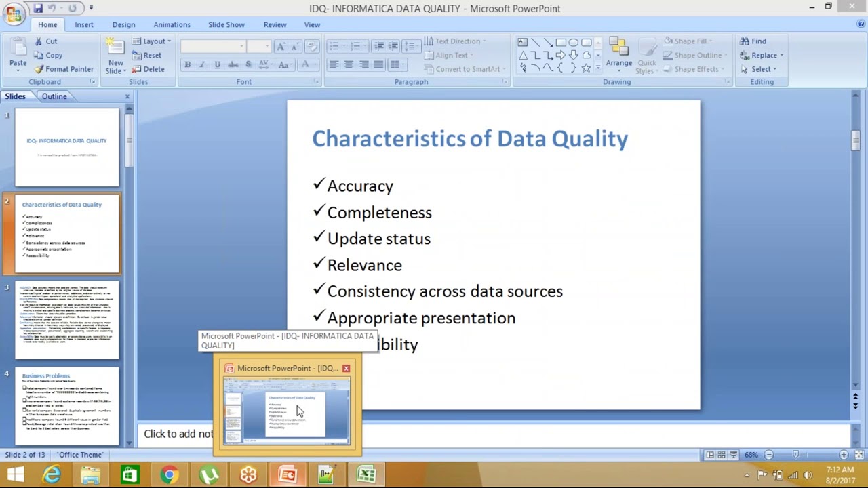Pick the five-point star shape
The image size is (868, 488).
click(587, 68)
